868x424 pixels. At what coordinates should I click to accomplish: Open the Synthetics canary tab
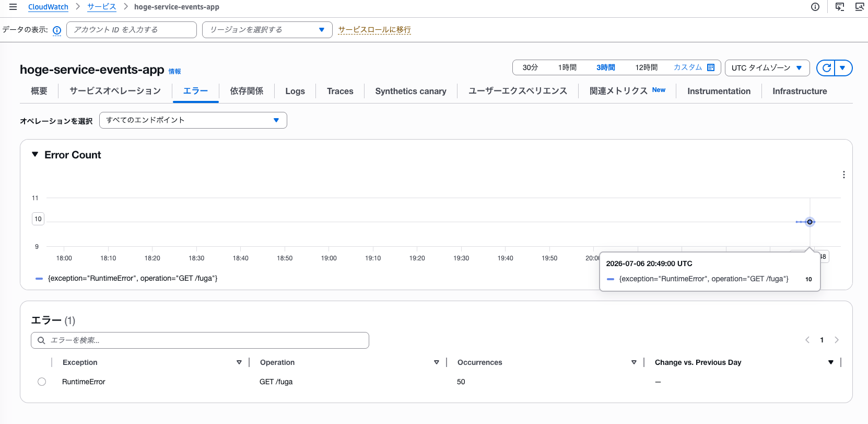pos(410,91)
